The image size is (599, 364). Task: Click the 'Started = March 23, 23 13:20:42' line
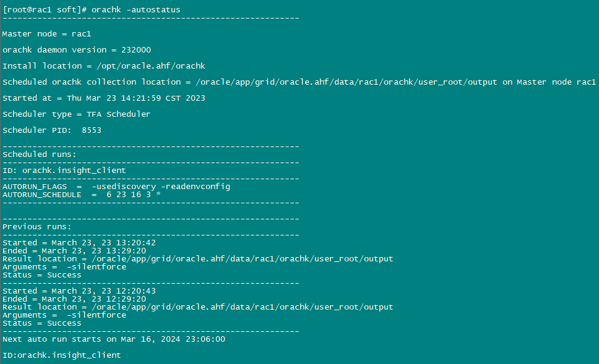(79, 243)
